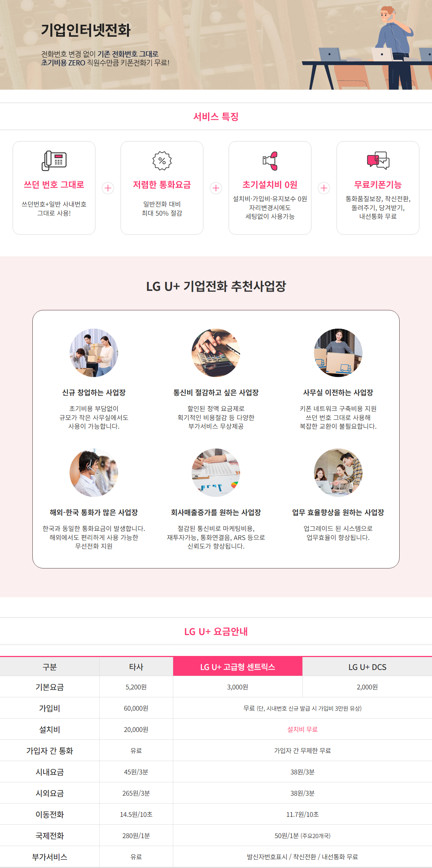
Task: Click the percent discount badge icon
Action: click(x=162, y=161)
